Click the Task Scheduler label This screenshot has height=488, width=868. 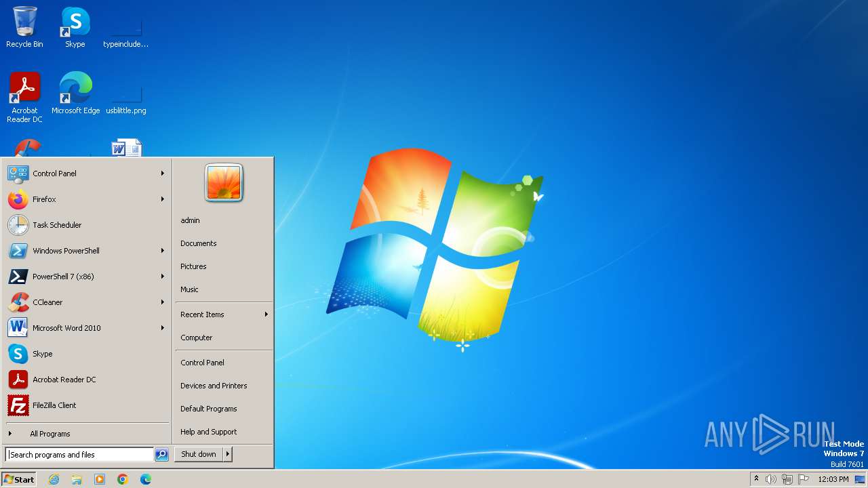[x=57, y=225]
